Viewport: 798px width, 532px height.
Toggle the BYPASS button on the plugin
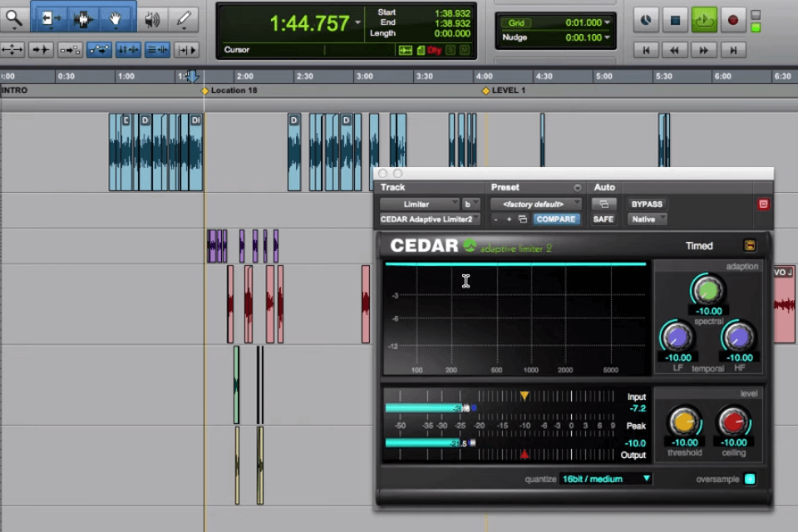(647, 204)
